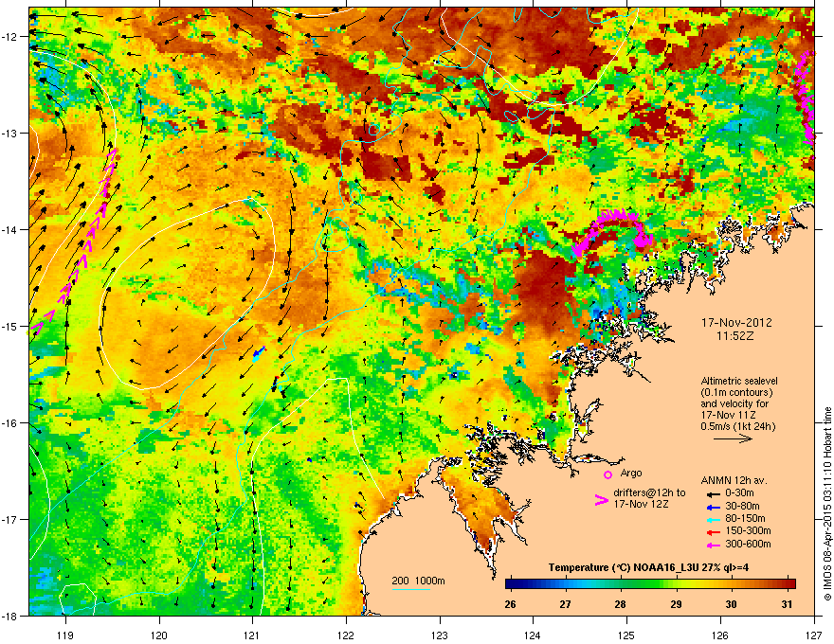Click the red 150-300m legend arrow
834x644 pixels.
tap(714, 532)
